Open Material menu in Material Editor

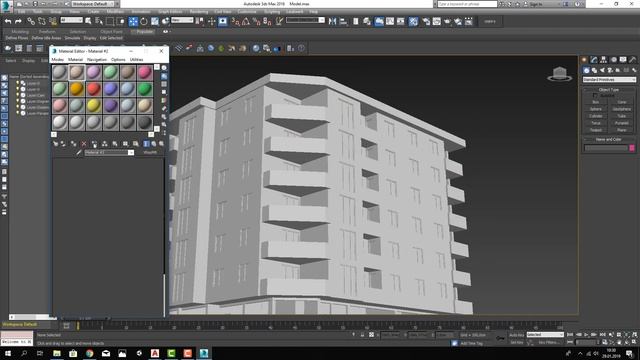(x=75, y=60)
